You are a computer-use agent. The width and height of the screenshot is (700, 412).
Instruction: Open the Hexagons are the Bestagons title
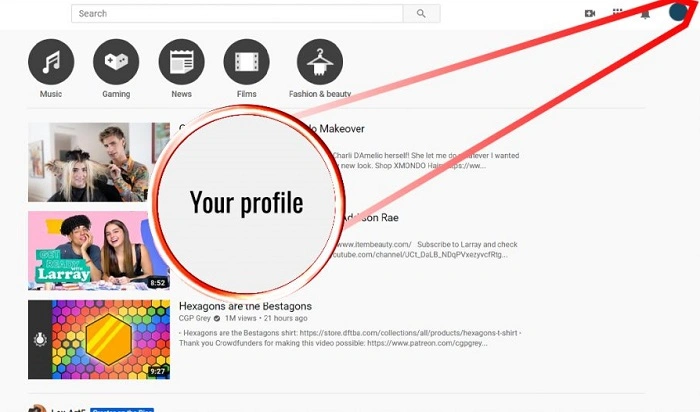(245, 306)
